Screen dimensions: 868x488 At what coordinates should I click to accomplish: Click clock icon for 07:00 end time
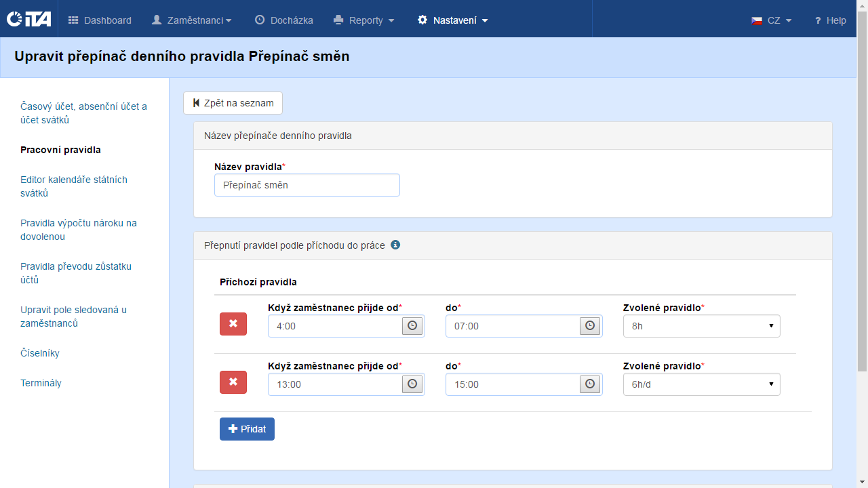pos(590,326)
